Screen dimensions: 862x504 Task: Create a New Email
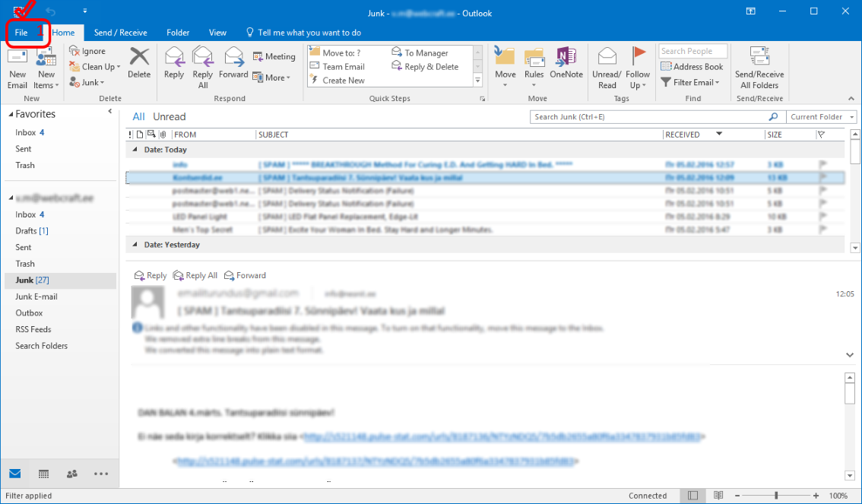point(17,68)
